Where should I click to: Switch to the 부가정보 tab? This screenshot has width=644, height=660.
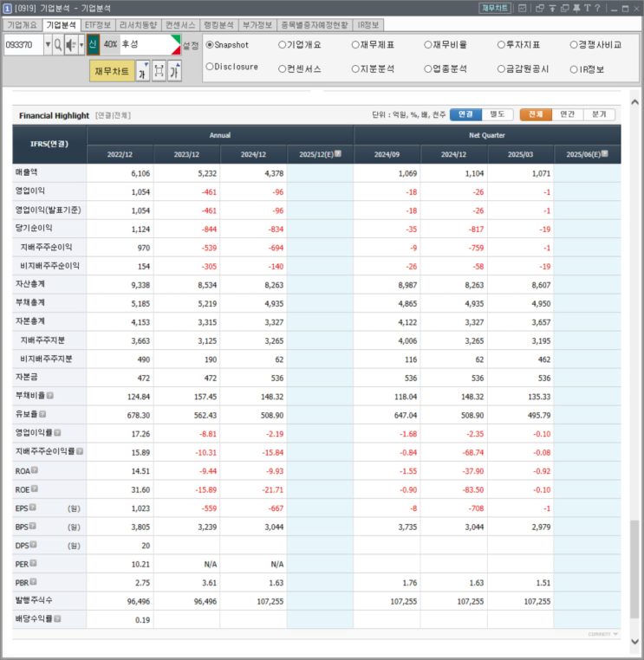[x=257, y=25]
